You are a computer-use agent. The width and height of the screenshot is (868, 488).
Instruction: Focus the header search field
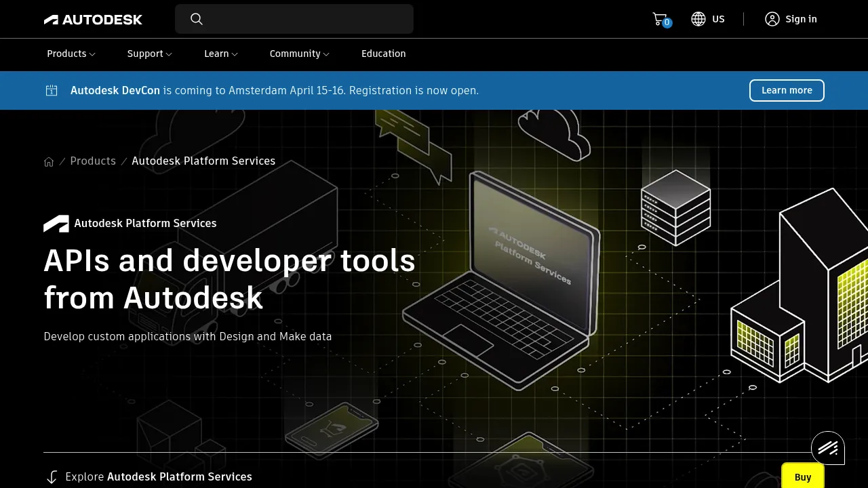click(x=294, y=19)
